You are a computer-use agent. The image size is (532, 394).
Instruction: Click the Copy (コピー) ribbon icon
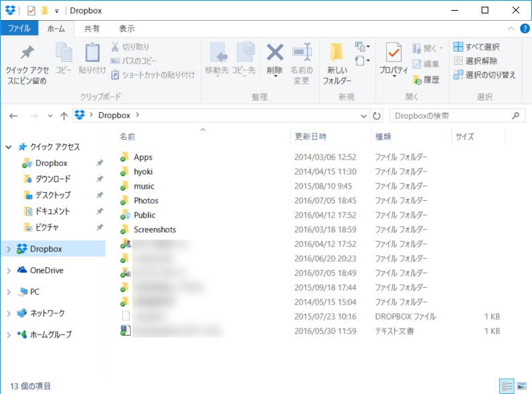(63, 58)
